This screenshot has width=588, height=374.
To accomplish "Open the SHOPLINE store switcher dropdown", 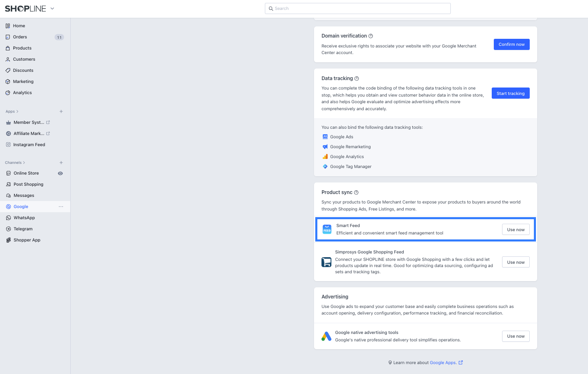I will pos(52,9).
